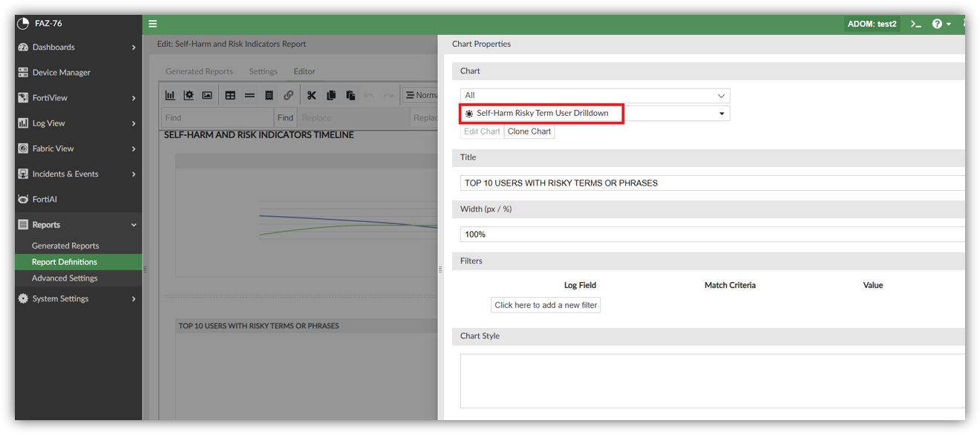The width and height of the screenshot is (980, 435).
Task: Click the System Settings gear icon
Action: point(23,298)
